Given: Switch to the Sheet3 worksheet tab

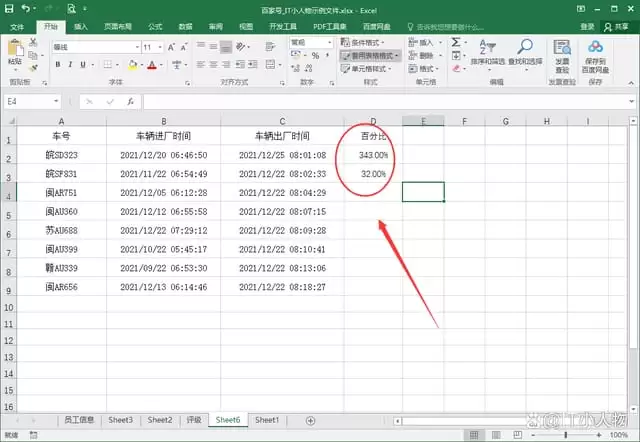Looking at the screenshot, I should (x=120, y=420).
